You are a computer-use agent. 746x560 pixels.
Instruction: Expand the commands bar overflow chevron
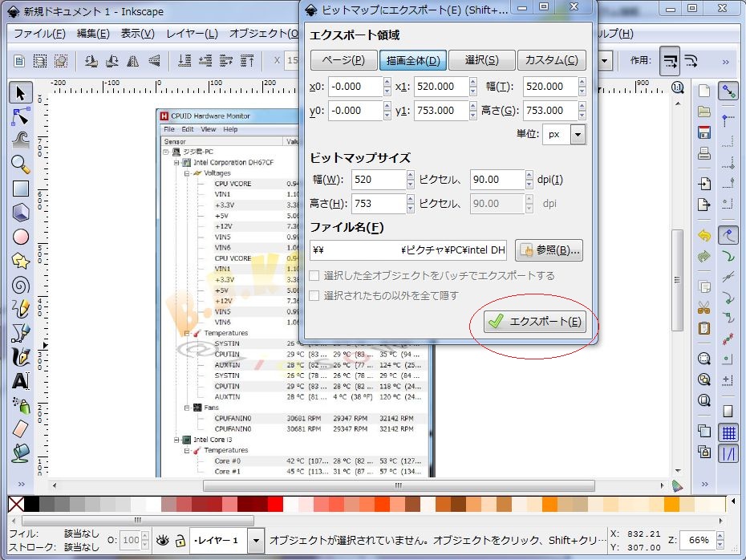[x=704, y=485]
